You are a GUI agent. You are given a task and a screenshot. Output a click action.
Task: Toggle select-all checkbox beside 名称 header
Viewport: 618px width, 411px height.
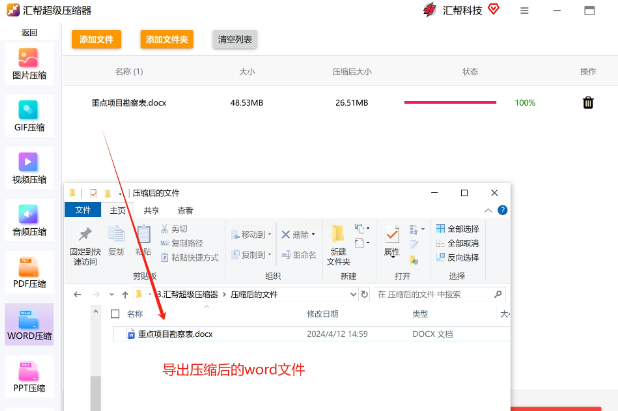[x=115, y=314]
